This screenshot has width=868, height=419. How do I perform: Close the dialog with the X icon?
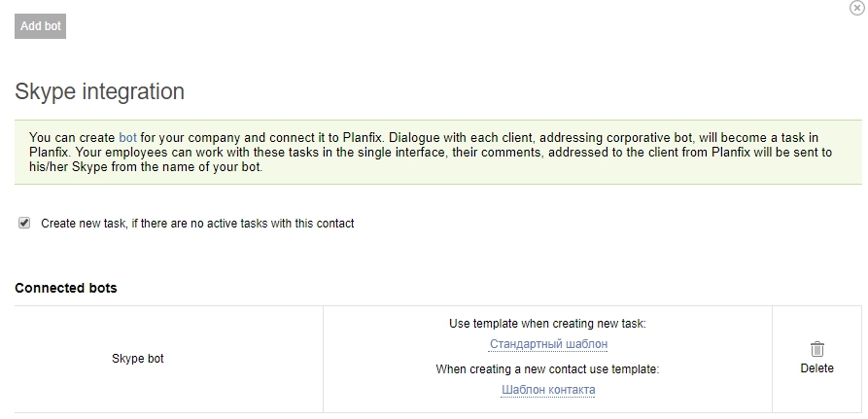tap(857, 7)
